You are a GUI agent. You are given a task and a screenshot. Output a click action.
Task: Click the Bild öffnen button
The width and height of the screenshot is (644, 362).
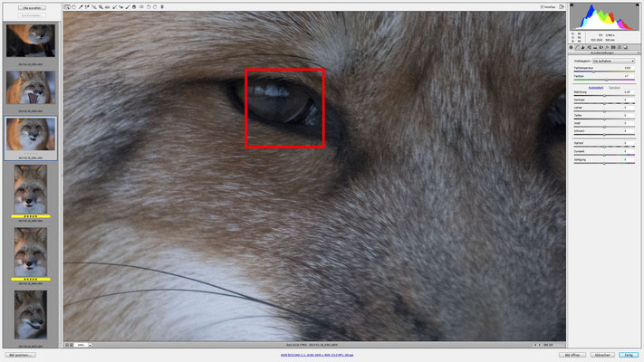572,355
